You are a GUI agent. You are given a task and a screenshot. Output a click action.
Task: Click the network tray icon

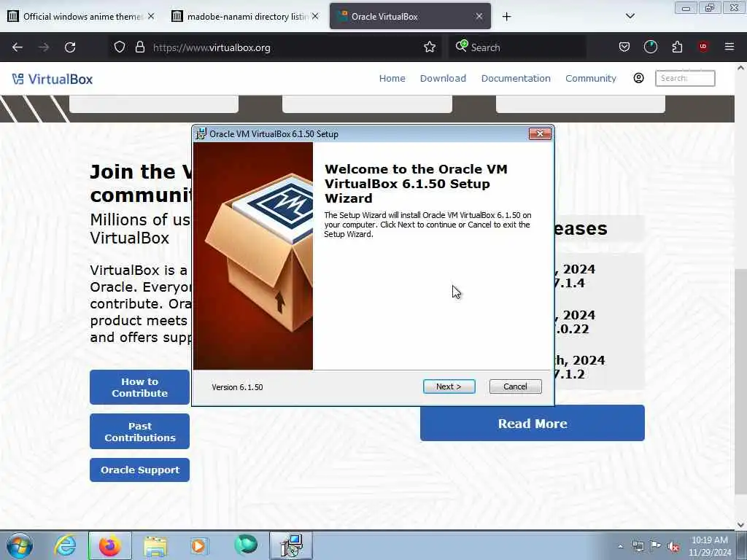tap(638, 546)
